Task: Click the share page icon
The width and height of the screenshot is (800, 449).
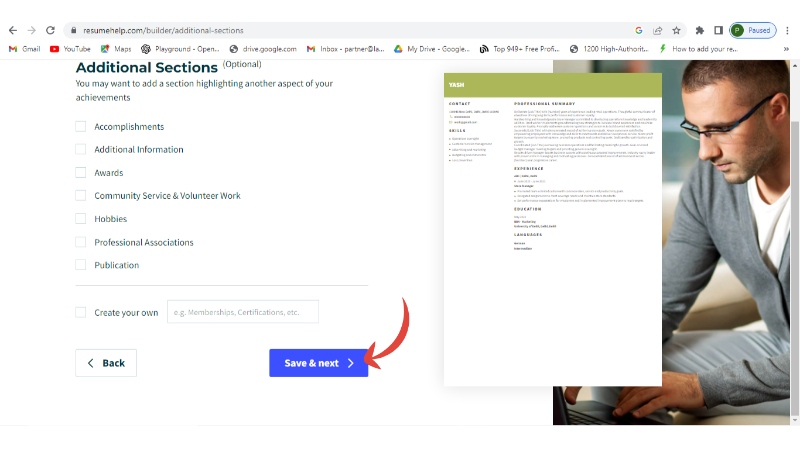Action: tap(658, 30)
